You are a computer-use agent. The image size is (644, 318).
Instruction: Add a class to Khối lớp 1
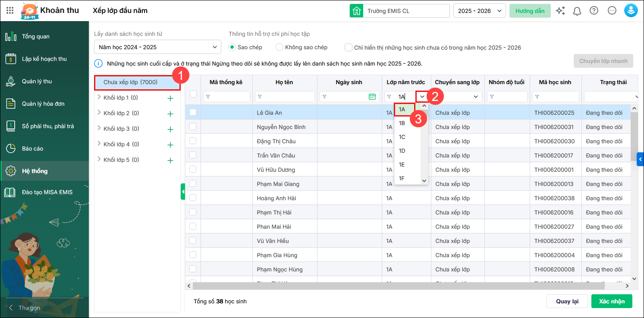(170, 98)
